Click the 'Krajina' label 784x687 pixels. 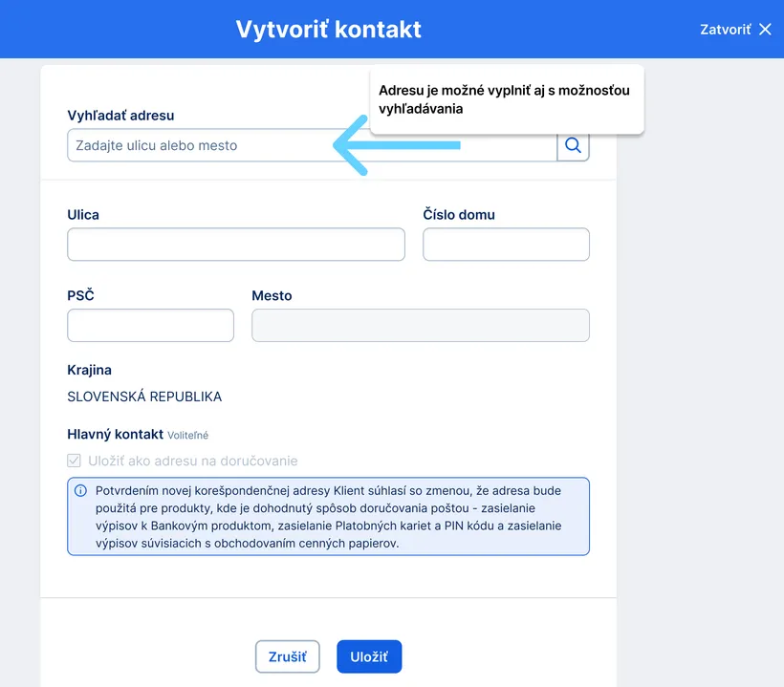click(x=88, y=370)
